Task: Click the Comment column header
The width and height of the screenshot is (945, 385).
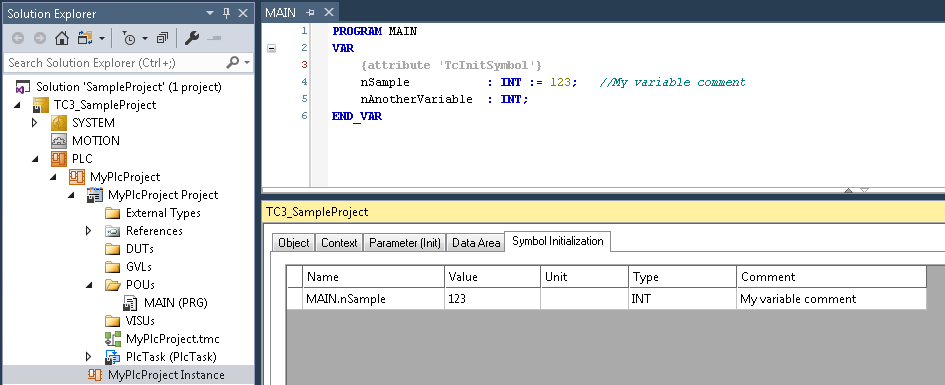Action: [x=831, y=277]
